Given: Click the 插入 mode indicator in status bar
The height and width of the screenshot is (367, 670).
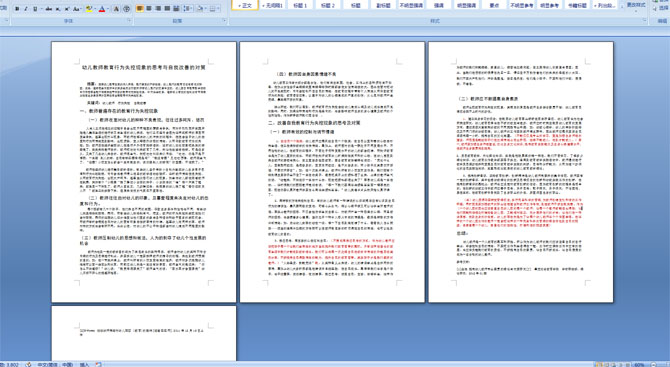Looking at the screenshot, I should (x=84, y=364).
